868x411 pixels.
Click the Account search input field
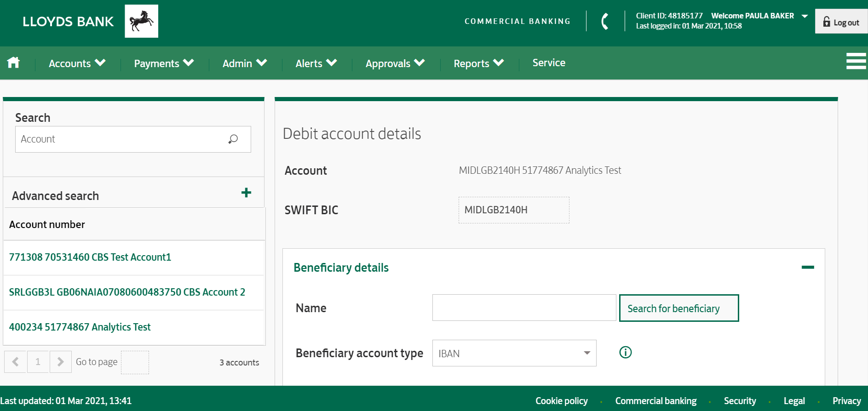pyautogui.click(x=133, y=139)
